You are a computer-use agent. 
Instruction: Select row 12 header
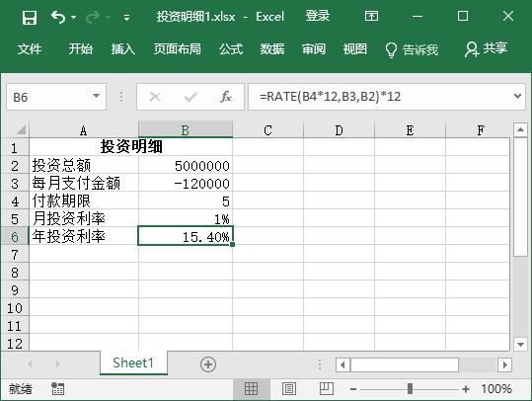(x=15, y=343)
